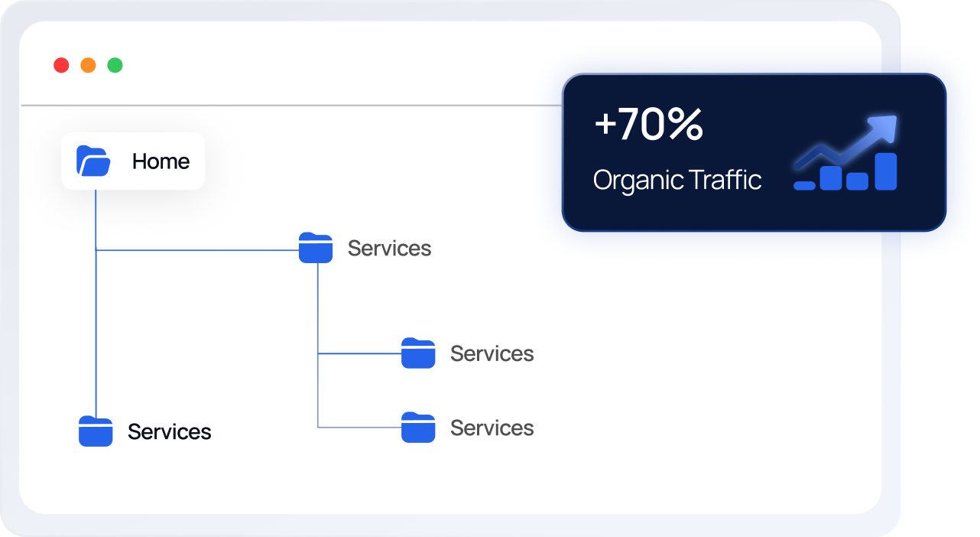Screen dimensions: 980x537
Task: Select the parent Services label containing two subfolders
Action: pos(389,249)
